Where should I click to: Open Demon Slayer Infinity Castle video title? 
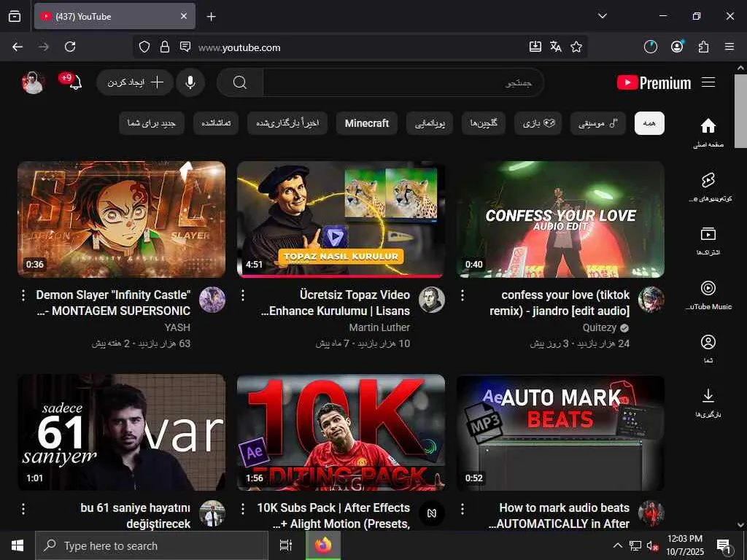click(x=113, y=303)
